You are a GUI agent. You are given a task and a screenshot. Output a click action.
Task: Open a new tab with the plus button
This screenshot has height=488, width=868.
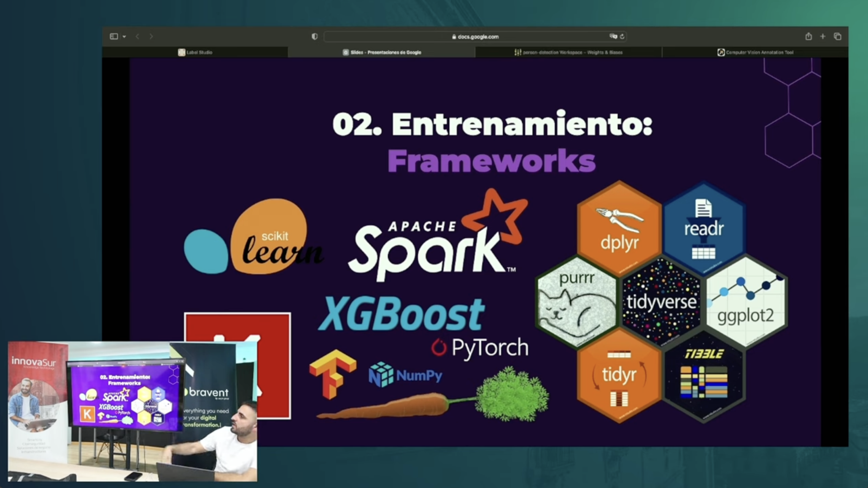[x=822, y=37]
